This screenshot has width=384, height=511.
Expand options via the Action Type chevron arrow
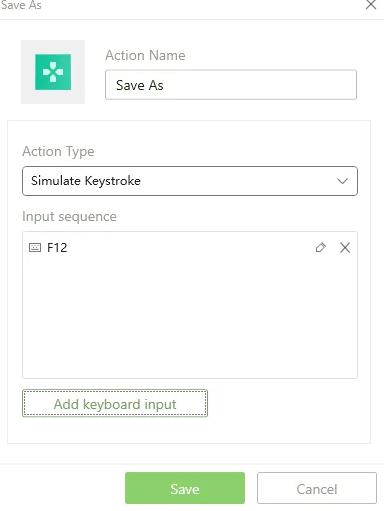pos(342,181)
